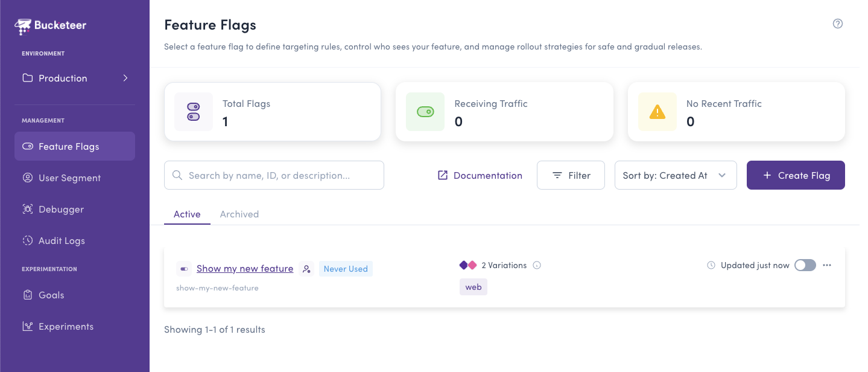Click the User Segment sidebar icon
Screen dimensions: 868x372
tap(27, 178)
